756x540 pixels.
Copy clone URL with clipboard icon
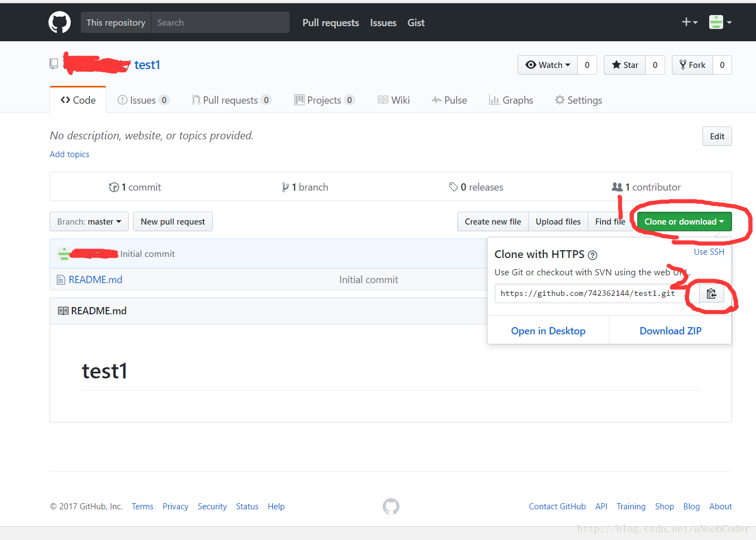coord(711,293)
